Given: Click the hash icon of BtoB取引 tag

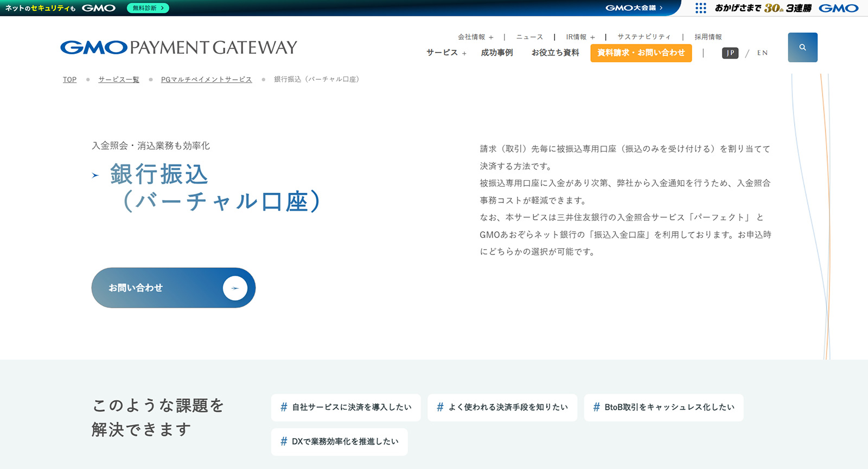Looking at the screenshot, I should [597, 407].
